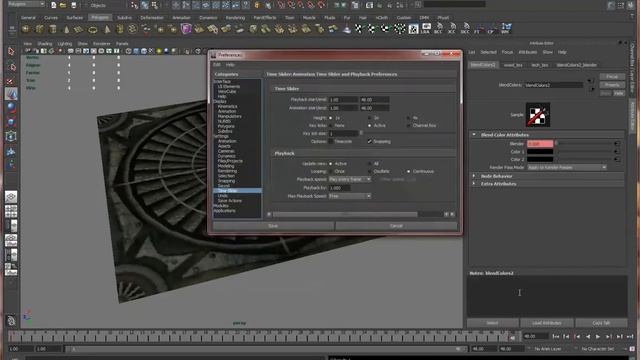
Task: Select Key ticks None option
Action: [x=331, y=126]
